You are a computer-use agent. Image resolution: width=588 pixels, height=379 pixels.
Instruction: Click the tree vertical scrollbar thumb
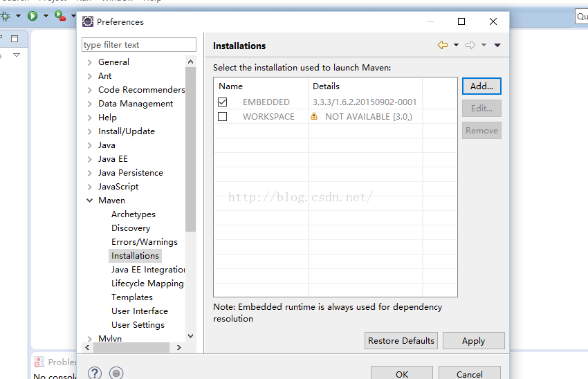pos(190,149)
